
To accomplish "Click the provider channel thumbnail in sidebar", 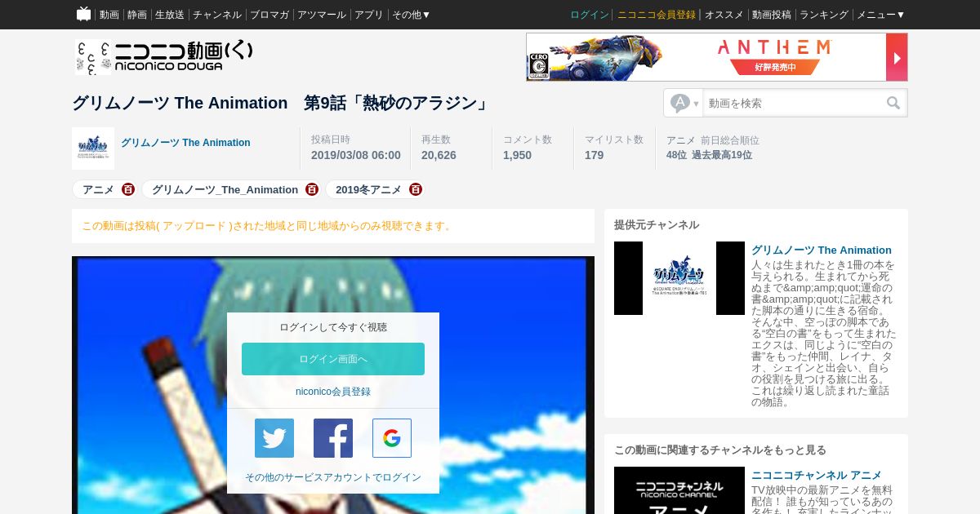I will (x=679, y=278).
